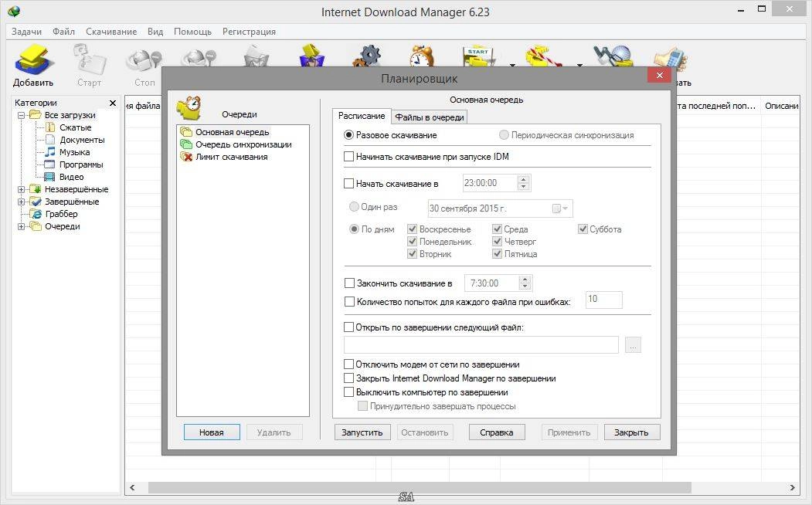Click the Стоп toolbar icon
812x505 pixels.
(144, 60)
